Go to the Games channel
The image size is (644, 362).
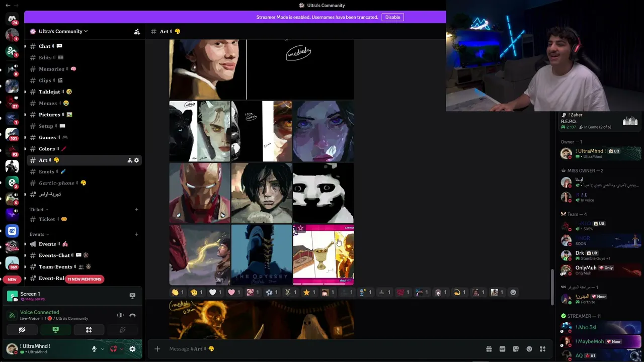pyautogui.click(x=84, y=137)
